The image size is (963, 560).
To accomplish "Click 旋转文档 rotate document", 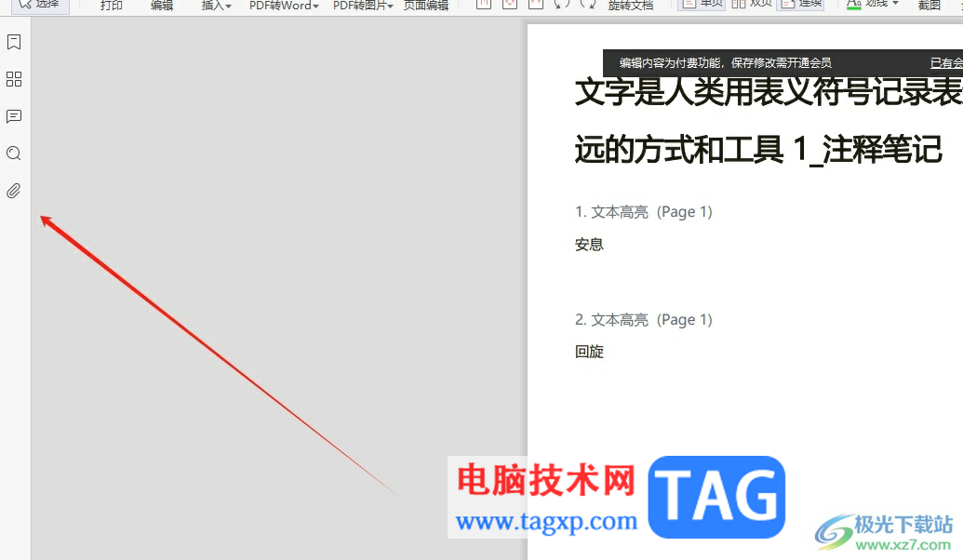I will pos(631,5).
